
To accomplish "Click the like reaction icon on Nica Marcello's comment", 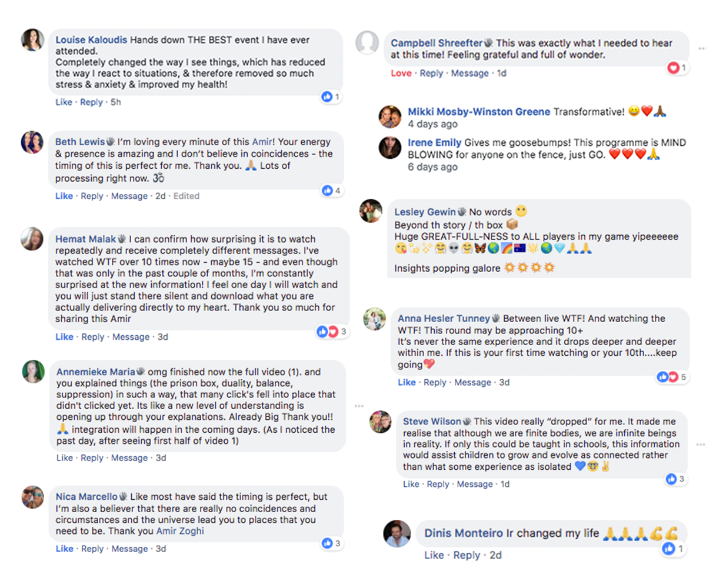I will (x=327, y=543).
